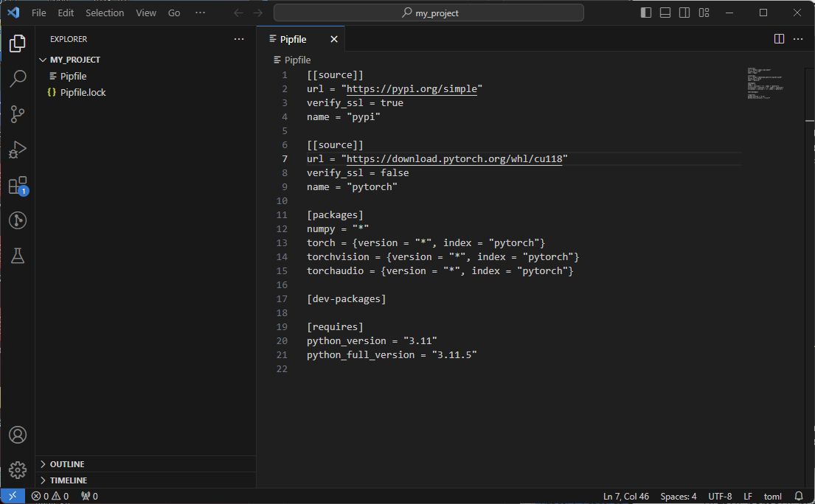Image resolution: width=815 pixels, height=504 pixels.
Task: Click line number 13 in the gutter
Action: click(282, 243)
